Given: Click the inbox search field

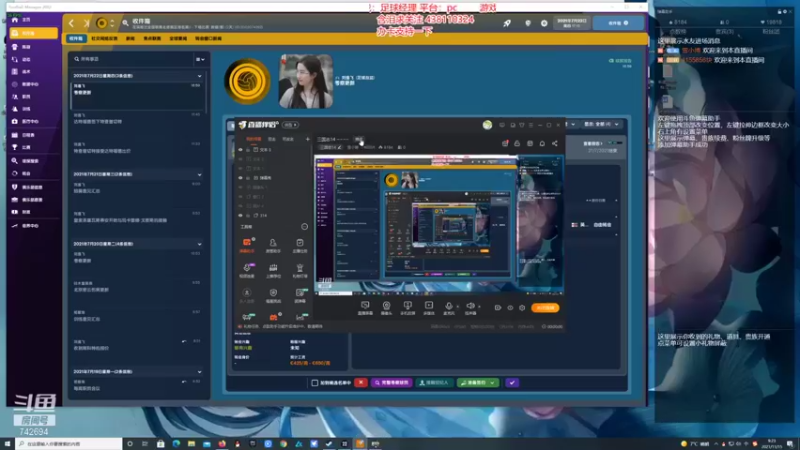Looking at the screenshot, I should 133,59.
